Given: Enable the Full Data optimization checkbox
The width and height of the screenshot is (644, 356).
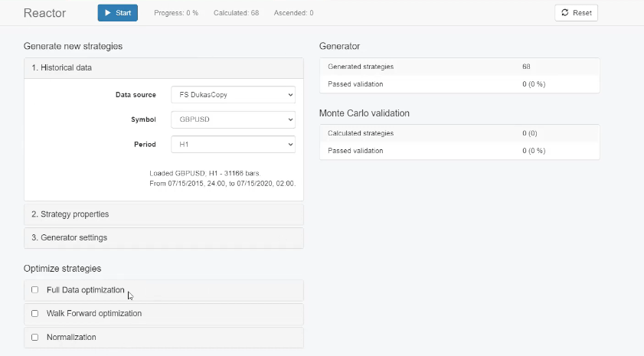Looking at the screenshot, I should coord(34,290).
